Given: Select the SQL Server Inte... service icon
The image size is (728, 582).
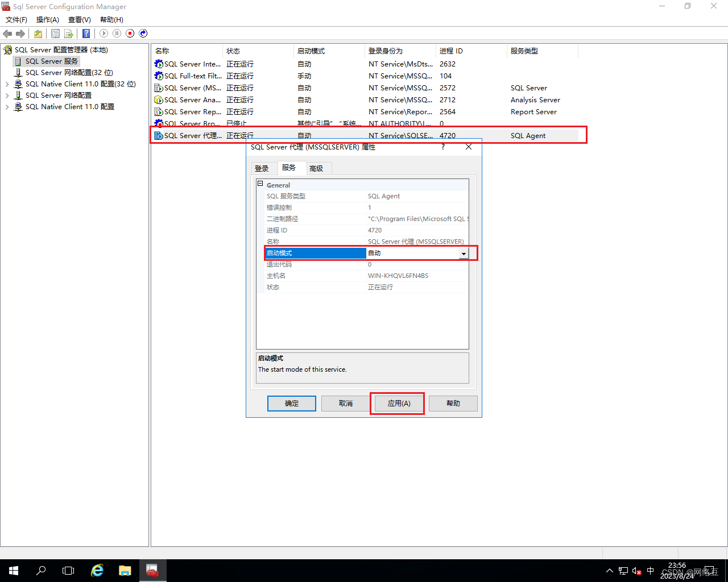Looking at the screenshot, I should [x=159, y=64].
